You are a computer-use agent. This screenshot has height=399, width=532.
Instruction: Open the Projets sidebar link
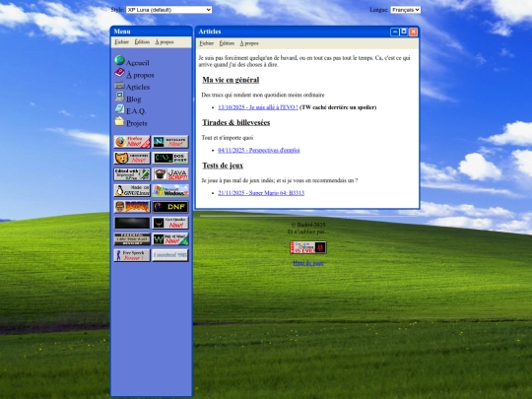(136, 123)
